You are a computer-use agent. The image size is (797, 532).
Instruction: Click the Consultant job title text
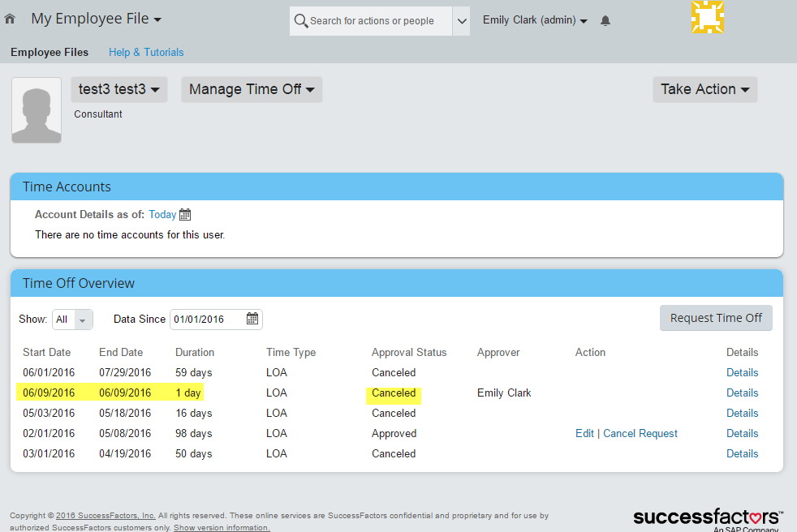tap(98, 114)
